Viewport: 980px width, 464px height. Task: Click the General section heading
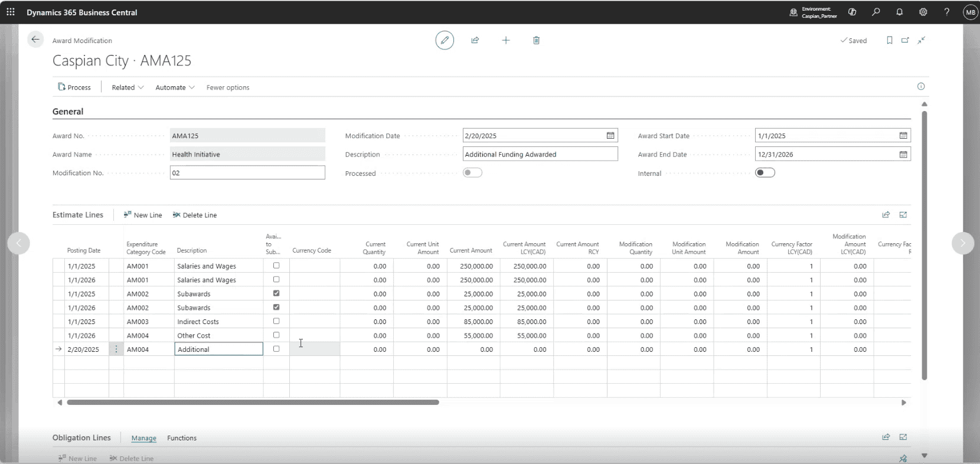pos(68,111)
